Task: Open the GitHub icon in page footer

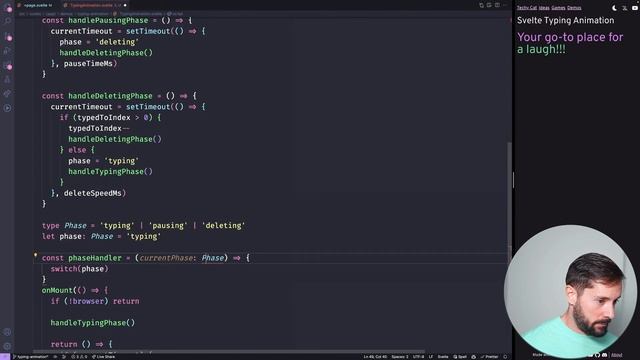Action: [598, 355]
